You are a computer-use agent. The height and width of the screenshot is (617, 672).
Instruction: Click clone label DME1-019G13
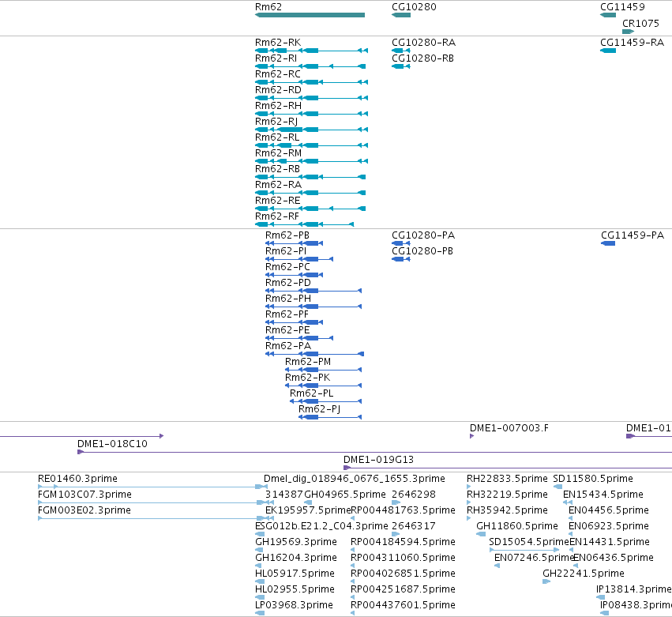[x=378, y=460]
